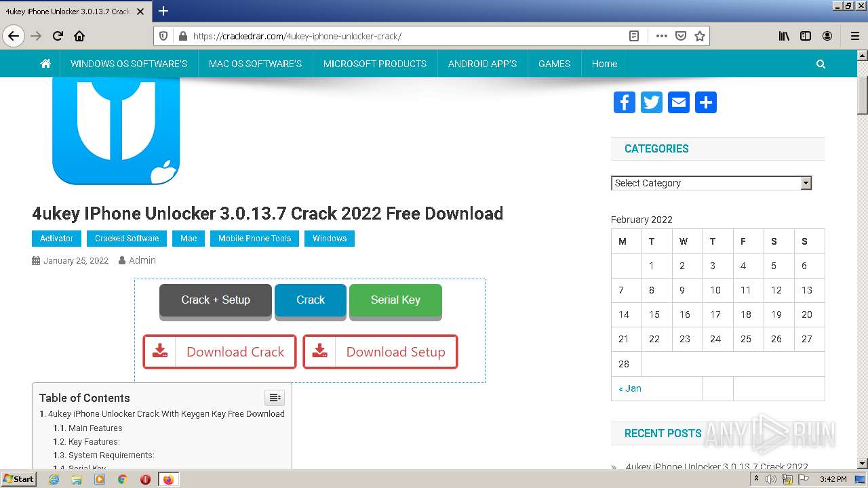Go to site home via house icon
The width and height of the screenshot is (868, 488).
(45, 64)
